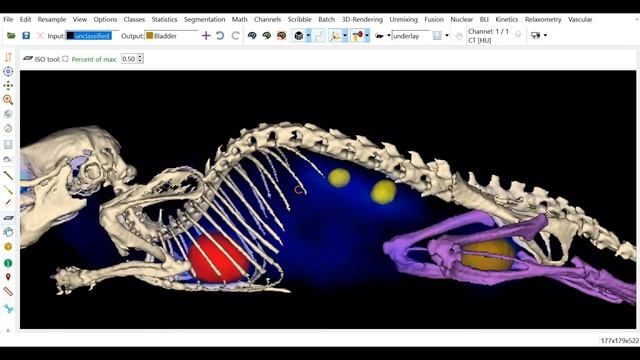Select the blue paint bucket sidebar tool
Screen dimensions: 640x360
click(x=8, y=232)
